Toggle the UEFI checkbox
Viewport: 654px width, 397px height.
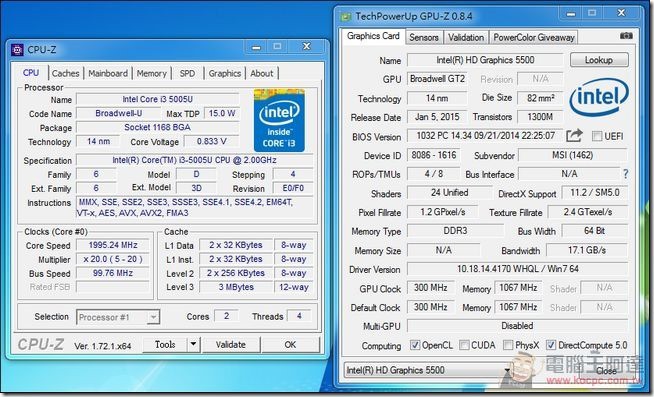tap(597, 136)
